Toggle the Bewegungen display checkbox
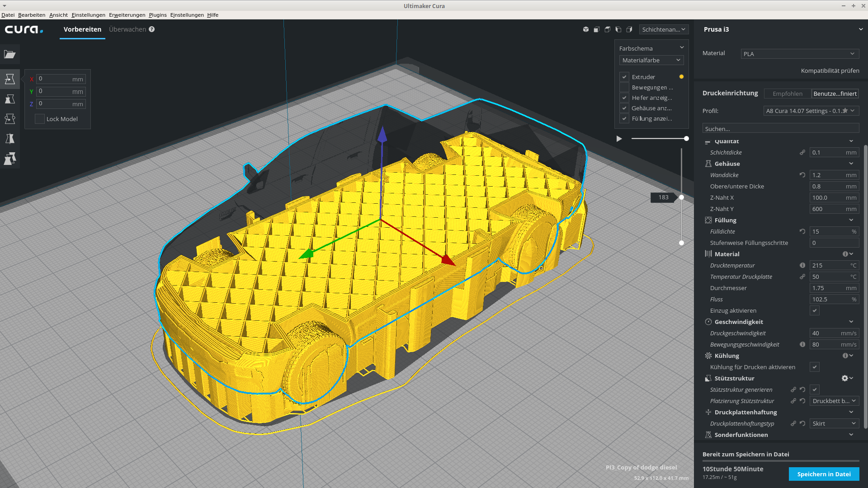 (x=624, y=87)
